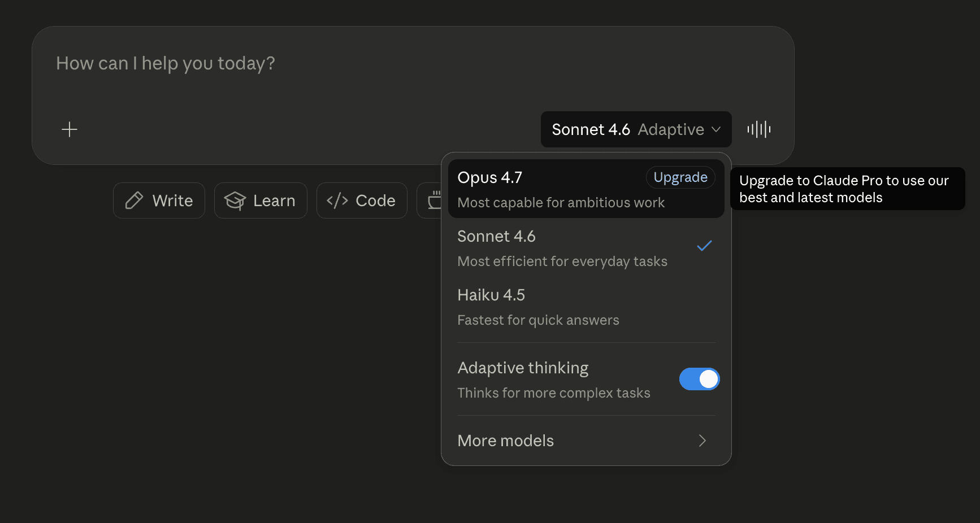Click the code brackets icon on Code chip

pos(337,201)
